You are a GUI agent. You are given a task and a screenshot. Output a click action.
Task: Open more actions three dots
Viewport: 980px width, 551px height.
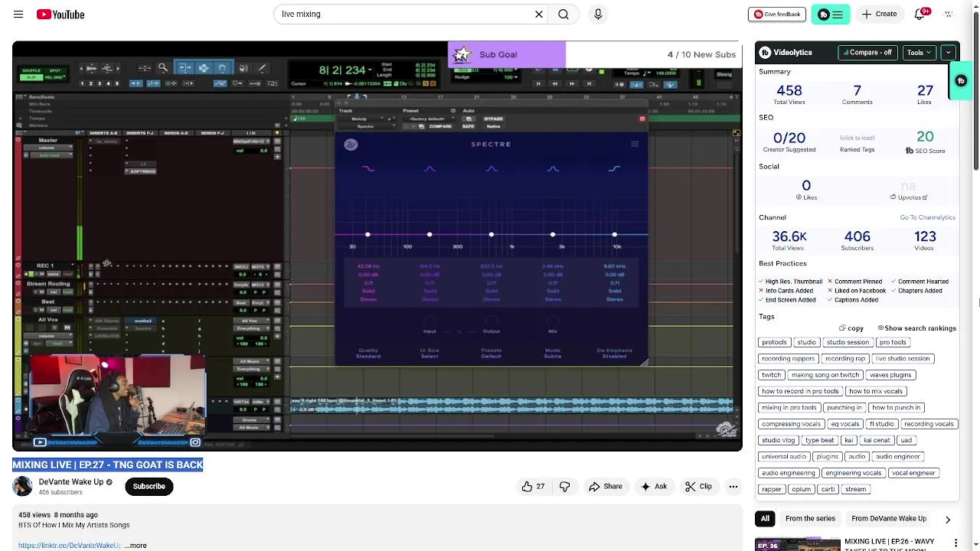click(733, 487)
